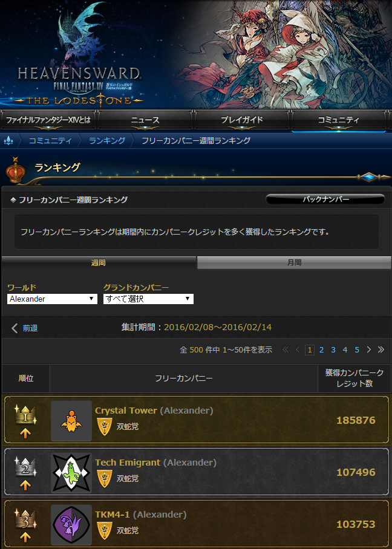The height and width of the screenshot is (549, 392).
Task: Select the 週間 weekly tab
Action: coord(99,262)
